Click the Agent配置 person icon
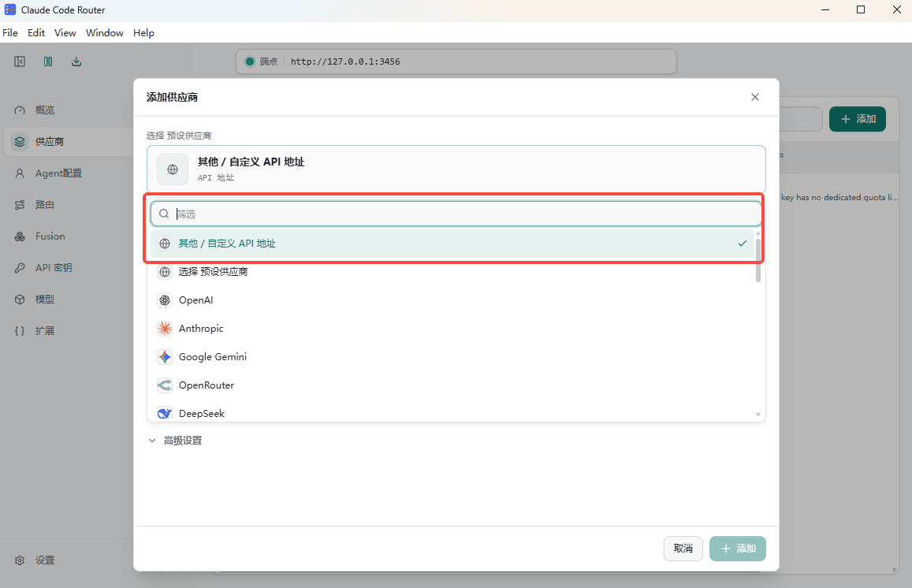The width and height of the screenshot is (912, 588). click(20, 173)
